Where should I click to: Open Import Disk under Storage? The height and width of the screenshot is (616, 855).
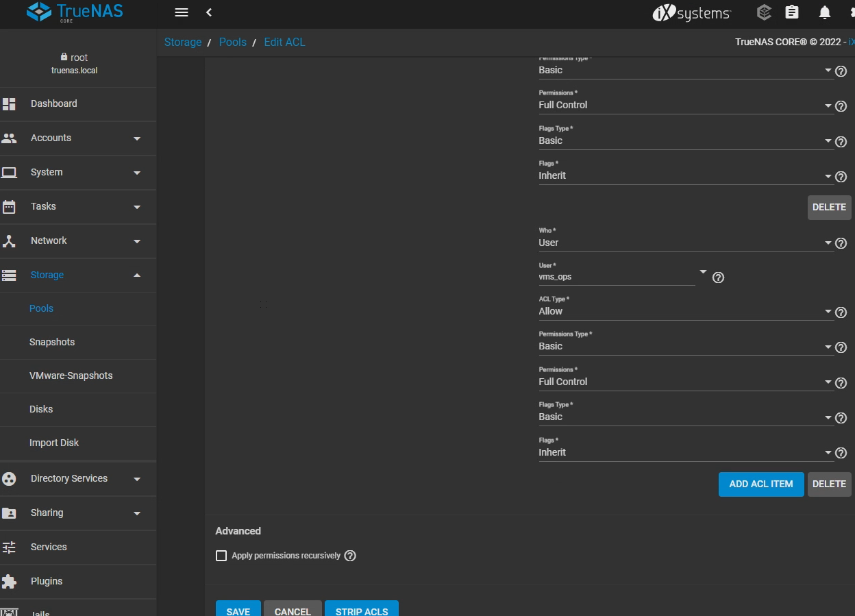pyautogui.click(x=78, y=443)
